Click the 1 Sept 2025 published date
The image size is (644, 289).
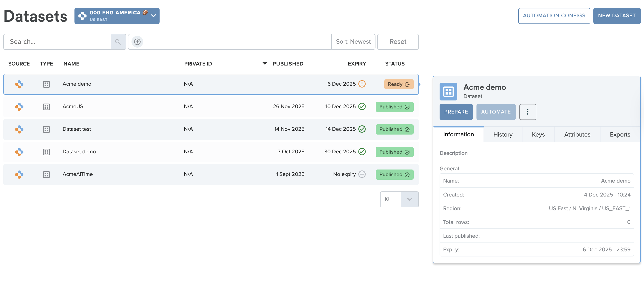point(290,174)
